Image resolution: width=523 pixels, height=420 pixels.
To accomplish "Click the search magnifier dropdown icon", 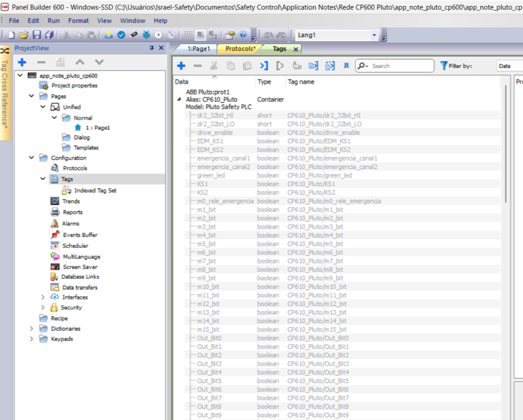I will pyautogui.click(x=362, y=66).
